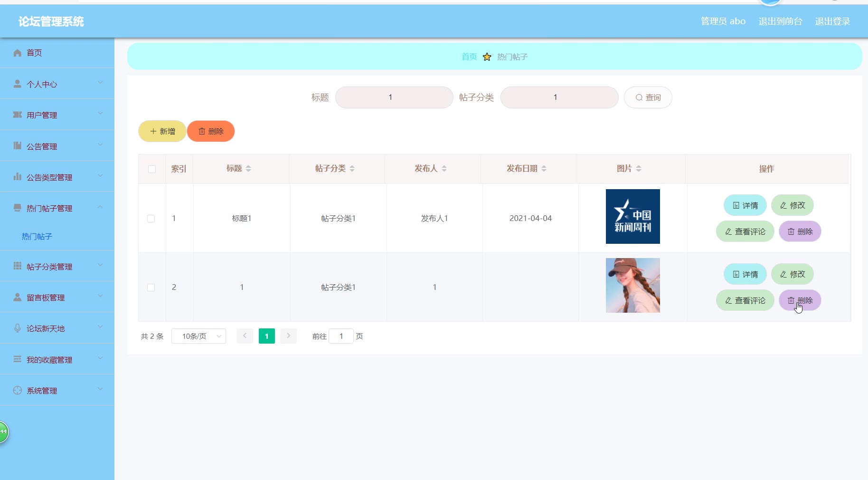This screenshot has height=480, width=868.
Task: Expand the 系统管理 menu chevron
Action: (x=100, y=389)
